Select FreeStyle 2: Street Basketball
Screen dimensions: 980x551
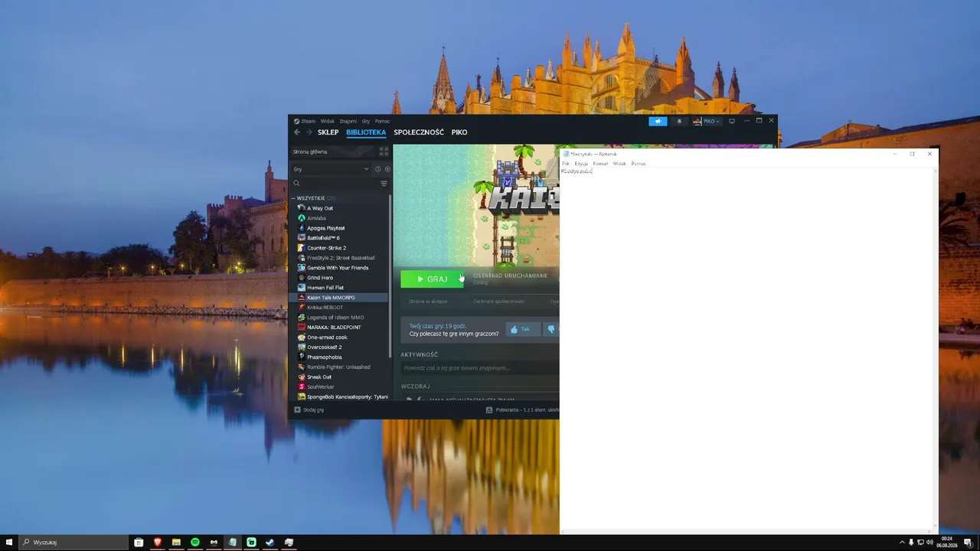(x=340, y=258)
